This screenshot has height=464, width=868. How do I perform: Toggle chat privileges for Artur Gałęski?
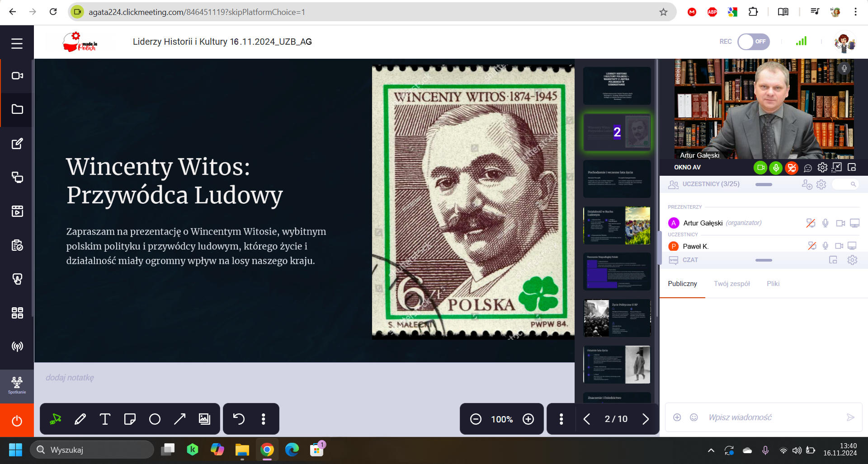(x=811, y=223)
